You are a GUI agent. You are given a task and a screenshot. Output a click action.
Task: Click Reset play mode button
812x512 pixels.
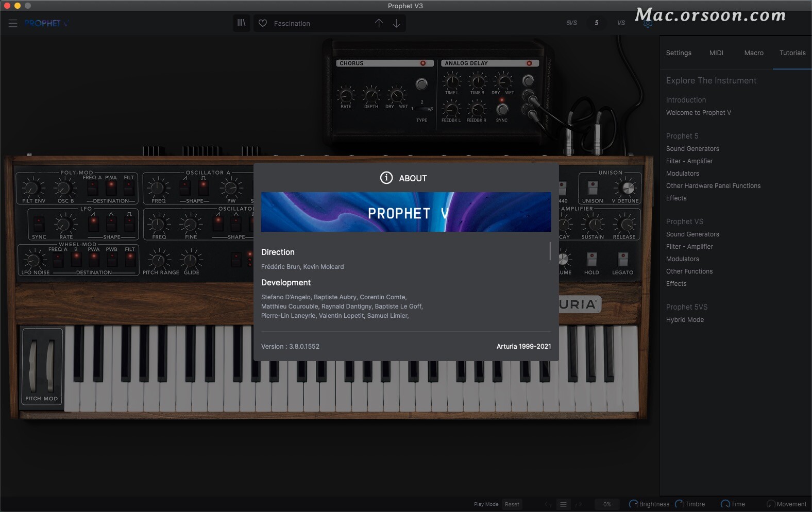coord(512,504)
